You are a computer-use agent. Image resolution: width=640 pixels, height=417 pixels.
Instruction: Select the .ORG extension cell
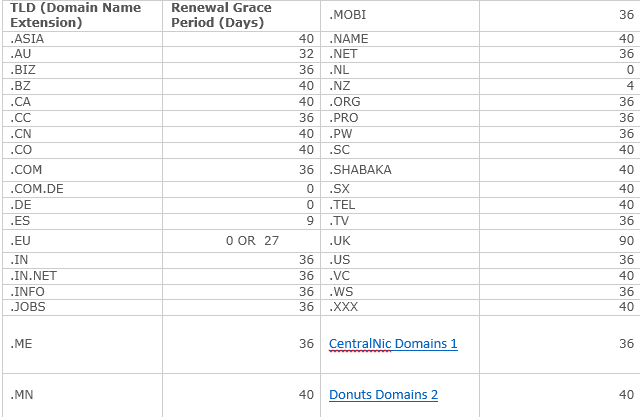(400, 102)
